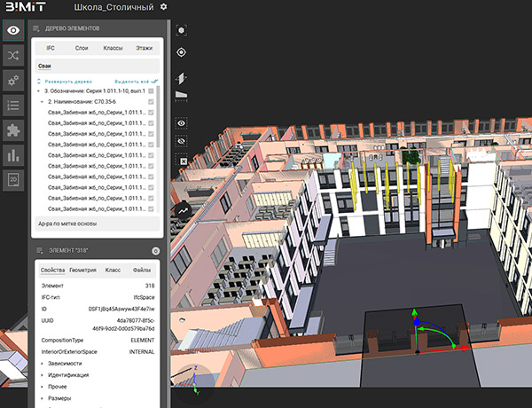Click 'Развернуть дерево' link
Screen dimensions: 532x408
[67, 80]
